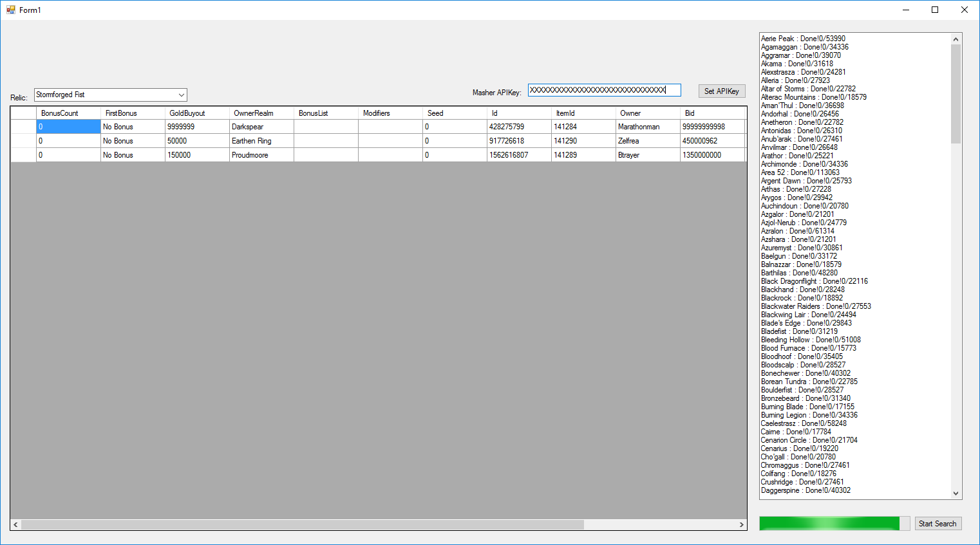Click the grid's horizontal scrollbar thumb
The height and width of the screenshot is (545, 980).
(303, 525)
